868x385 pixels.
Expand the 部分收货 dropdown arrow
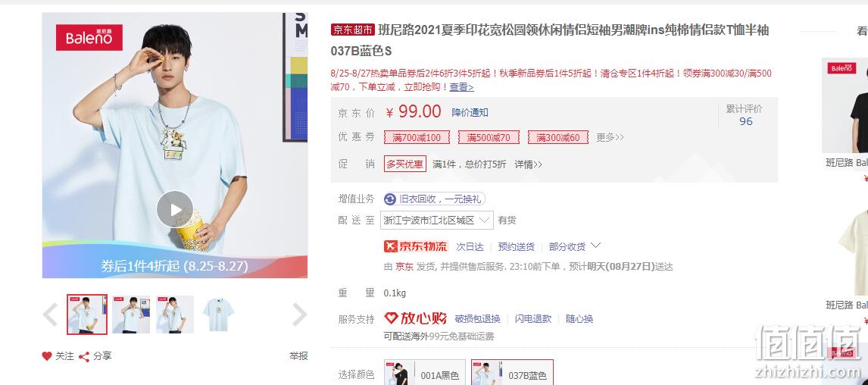[x=596, y=246]
